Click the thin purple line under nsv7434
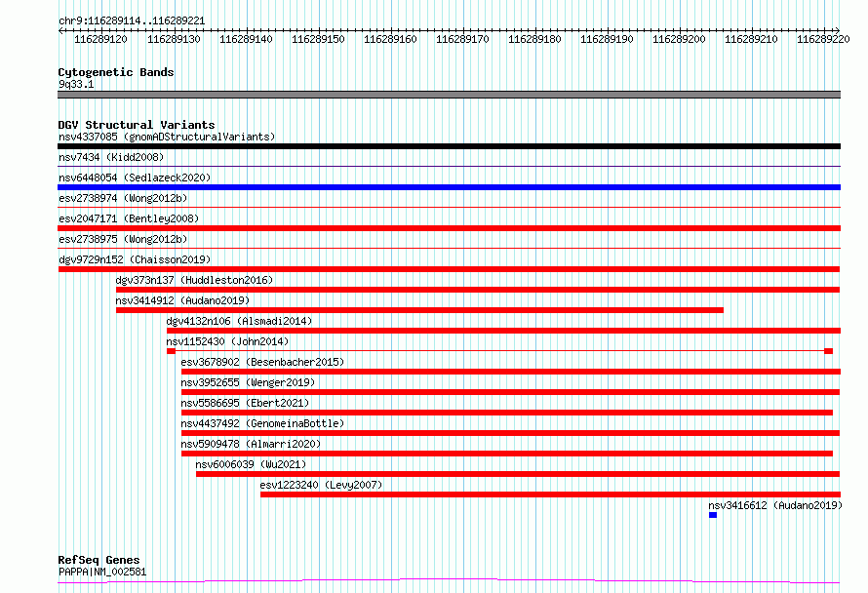Image resolution: width=868 pixels, height=593 pixels. (x=449, y=166)
